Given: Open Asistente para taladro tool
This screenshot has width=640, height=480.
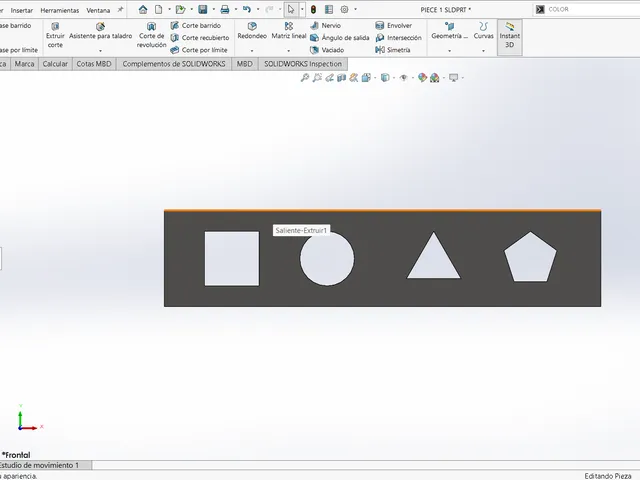Looking at the screenshot, I should [x=100, y=31].
